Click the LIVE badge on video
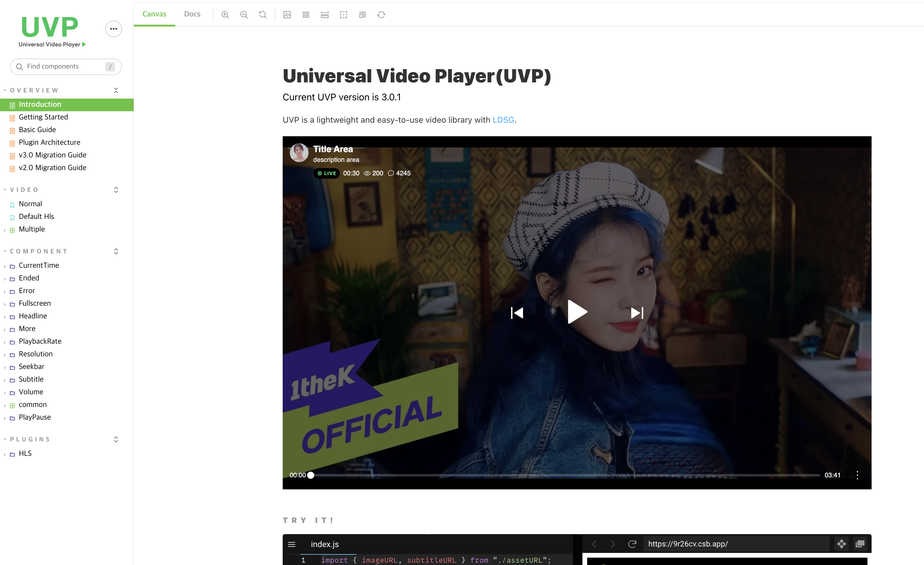Image resolution: width=924 pixels, height=565 pixels. coord(327,173)
